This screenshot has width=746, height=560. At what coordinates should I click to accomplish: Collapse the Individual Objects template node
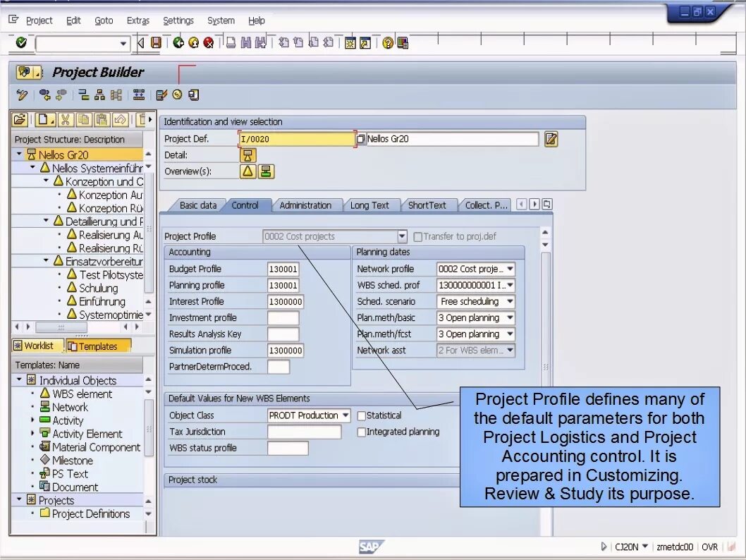(x=19, y=379)
